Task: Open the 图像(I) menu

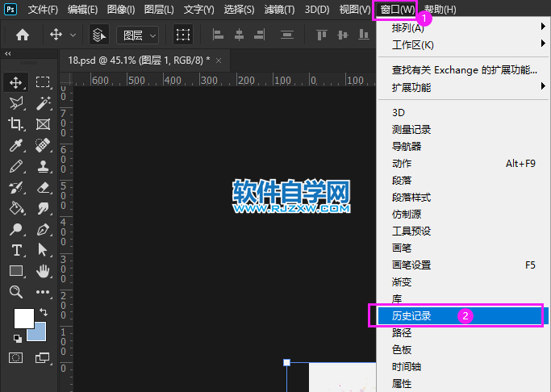Action: click(121, 10)
